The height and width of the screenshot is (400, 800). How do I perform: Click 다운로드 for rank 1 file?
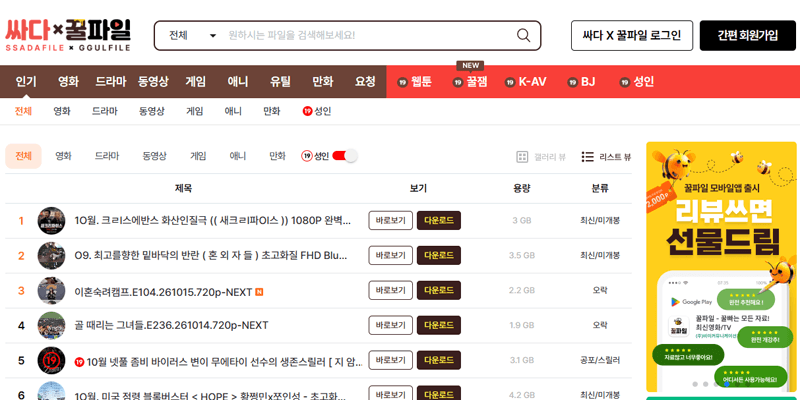point(439,220)
